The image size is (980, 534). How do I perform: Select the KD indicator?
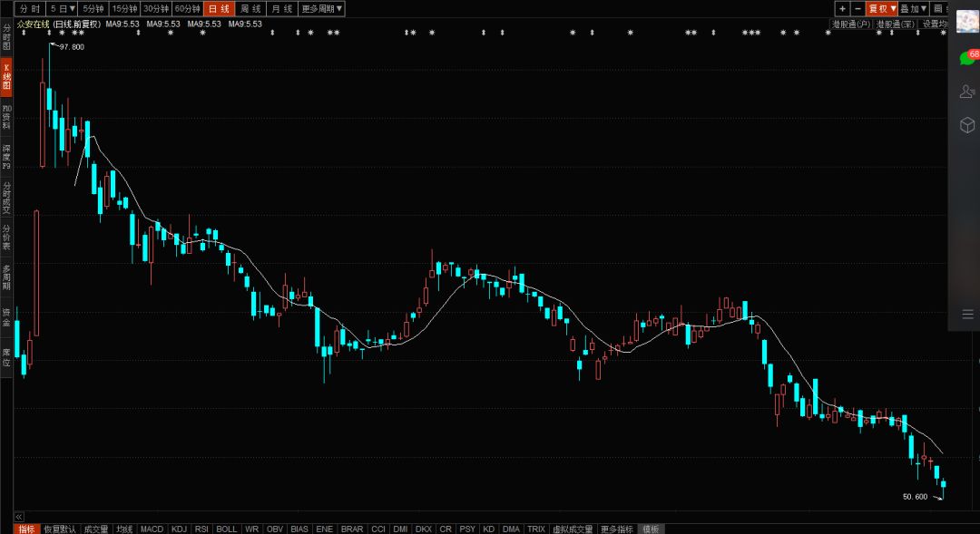(x=489, y=529)
